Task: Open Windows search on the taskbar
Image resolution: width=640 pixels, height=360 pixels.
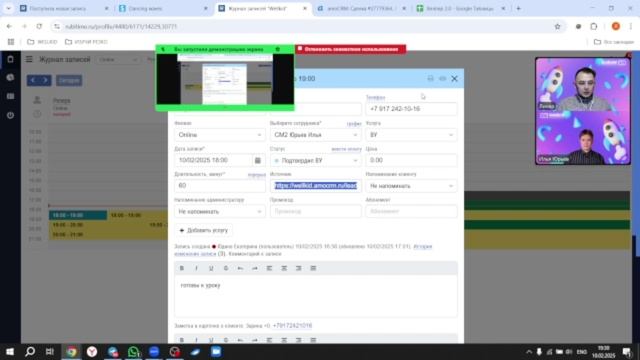Action: [30, 352]
